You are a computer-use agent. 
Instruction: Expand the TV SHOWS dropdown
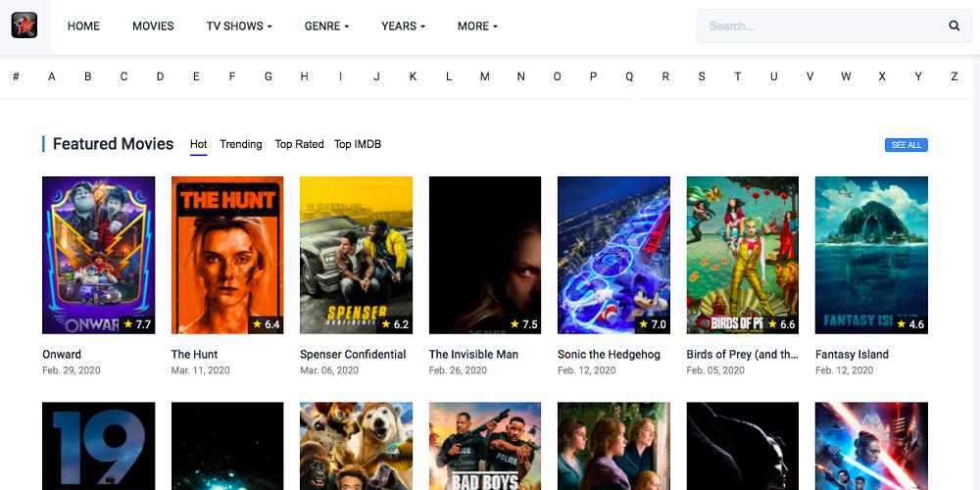(239, 26)
